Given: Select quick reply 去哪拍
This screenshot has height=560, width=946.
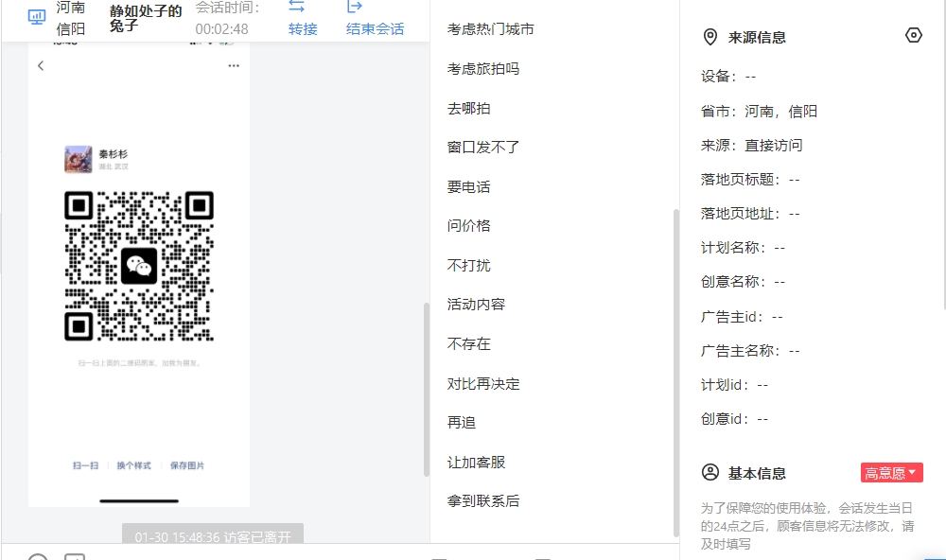Looking at the screenshot, I should (469, 109).
